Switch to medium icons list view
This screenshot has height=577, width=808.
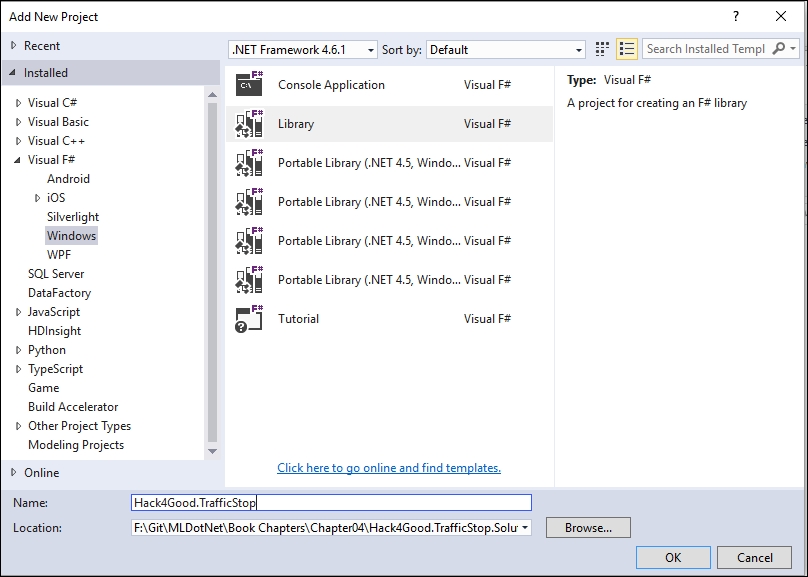tap(627, 49)
